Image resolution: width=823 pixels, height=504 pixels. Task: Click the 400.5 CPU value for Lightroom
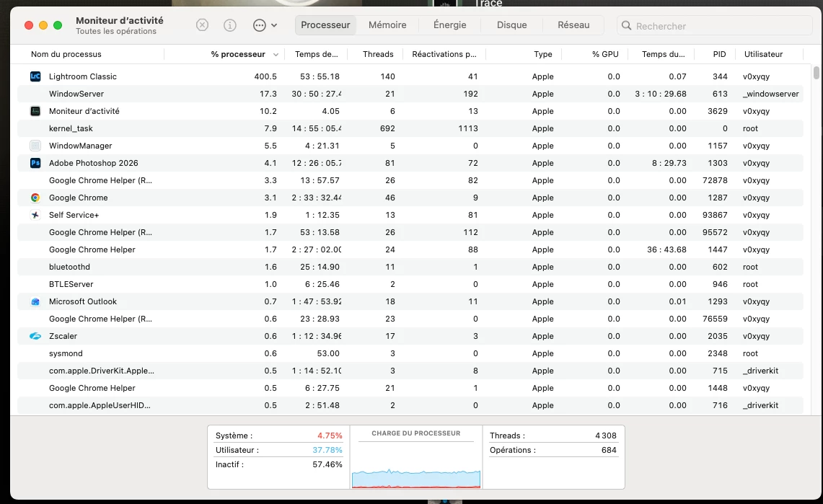tap(265, 76)
